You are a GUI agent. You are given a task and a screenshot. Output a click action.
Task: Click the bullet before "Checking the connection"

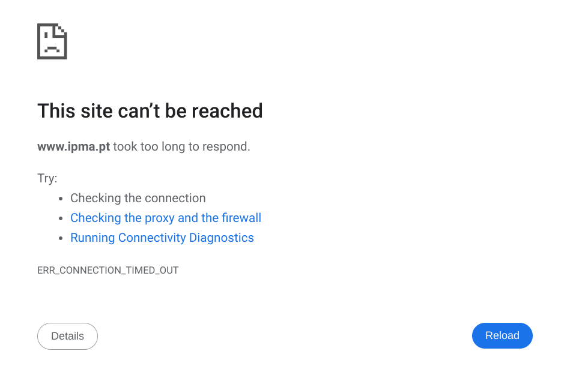[61, 199]
